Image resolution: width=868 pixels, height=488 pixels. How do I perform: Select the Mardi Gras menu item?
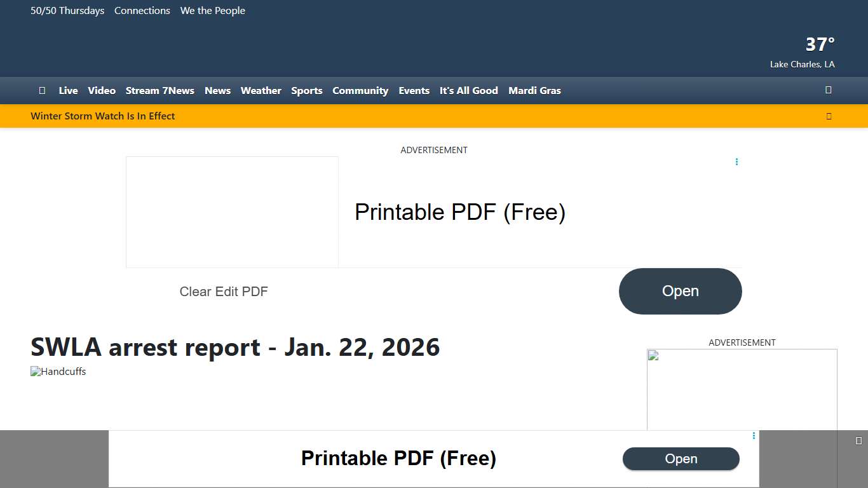(x=534, y=91)
